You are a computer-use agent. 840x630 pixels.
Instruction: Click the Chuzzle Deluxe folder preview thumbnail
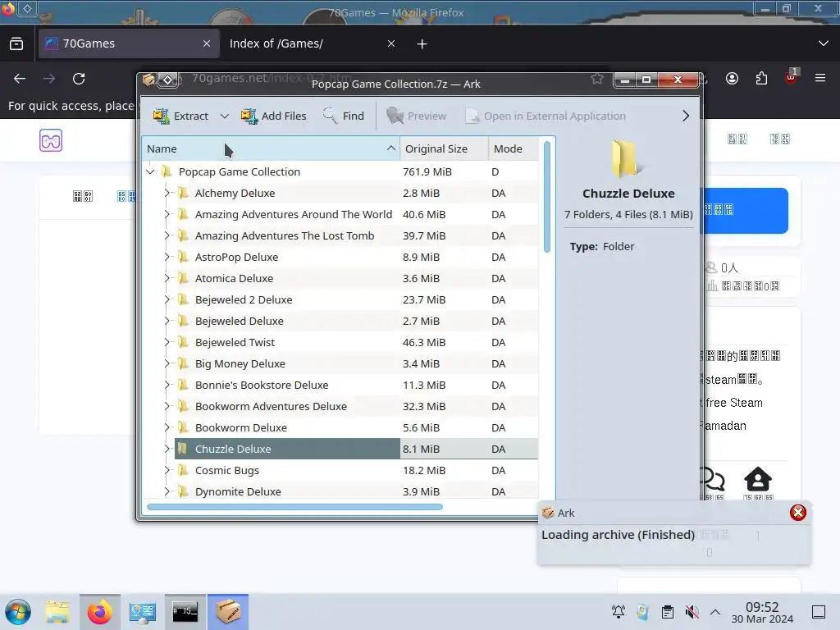click(628, 158)
